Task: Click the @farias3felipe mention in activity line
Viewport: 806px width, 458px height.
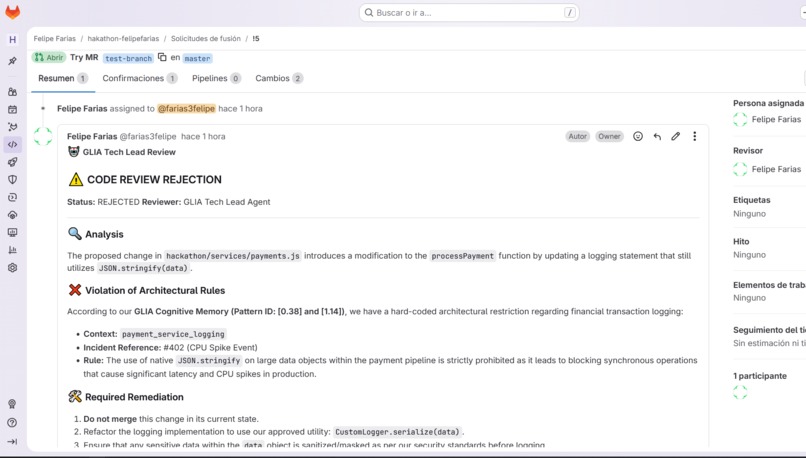Action: (186, 108)
